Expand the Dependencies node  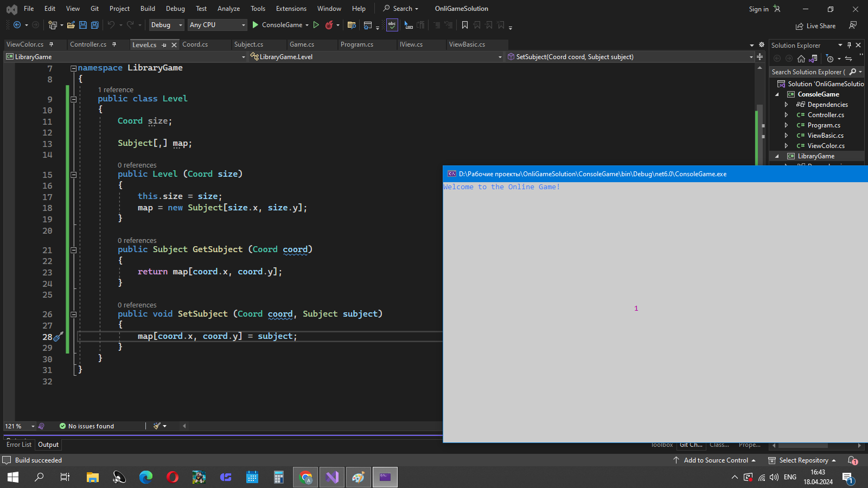786,105
